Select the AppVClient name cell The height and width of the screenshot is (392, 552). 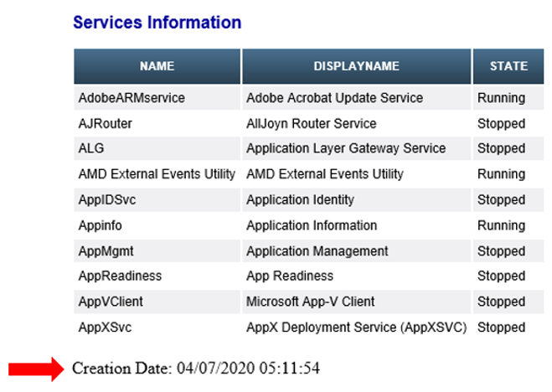pyautogui.click(x=157, y=302)
